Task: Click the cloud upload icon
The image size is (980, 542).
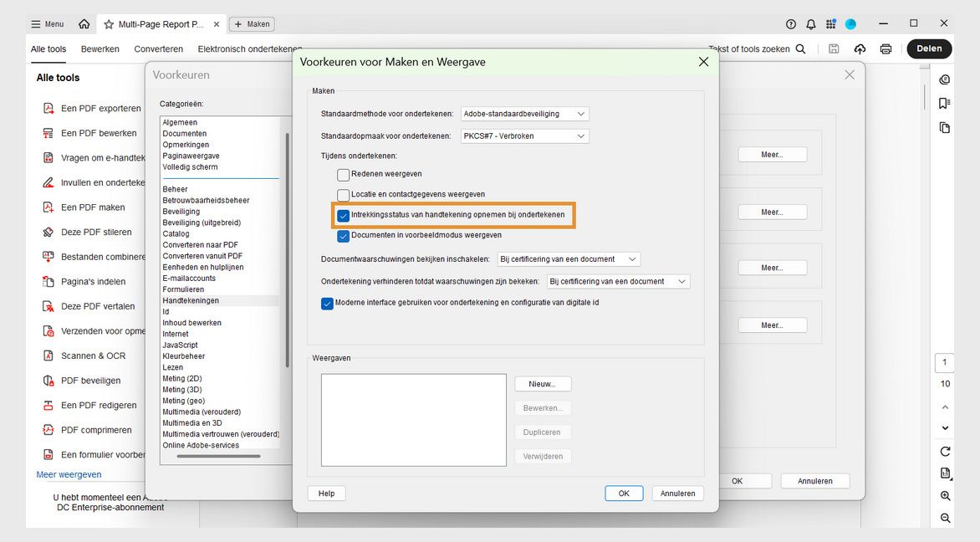Action: 860,49
